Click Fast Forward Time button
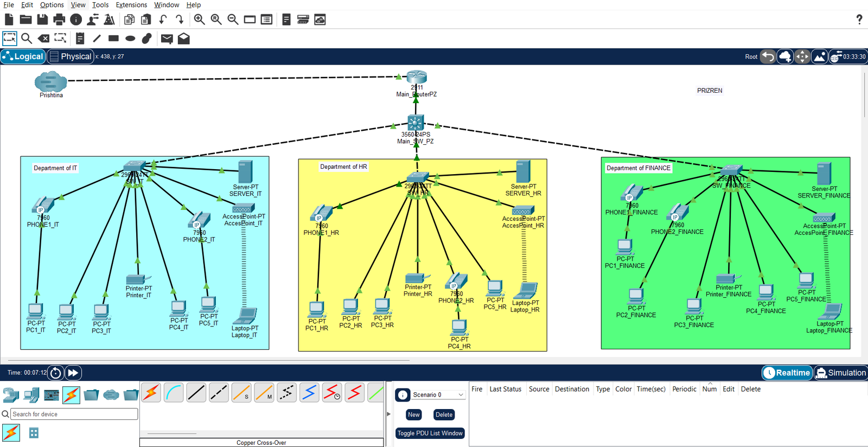Screen dimensions: 868x447 (73, 373)
